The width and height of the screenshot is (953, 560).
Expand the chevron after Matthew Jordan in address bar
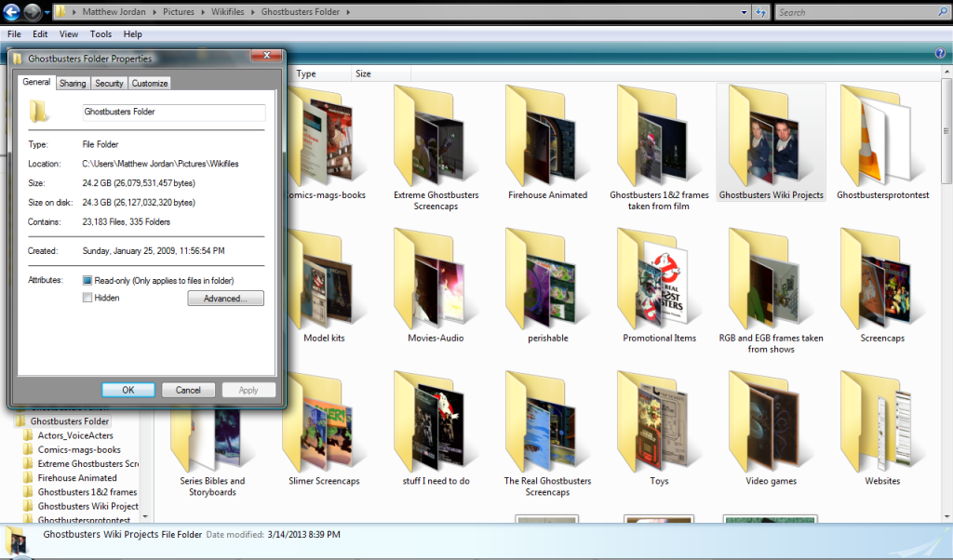[154, 12]
